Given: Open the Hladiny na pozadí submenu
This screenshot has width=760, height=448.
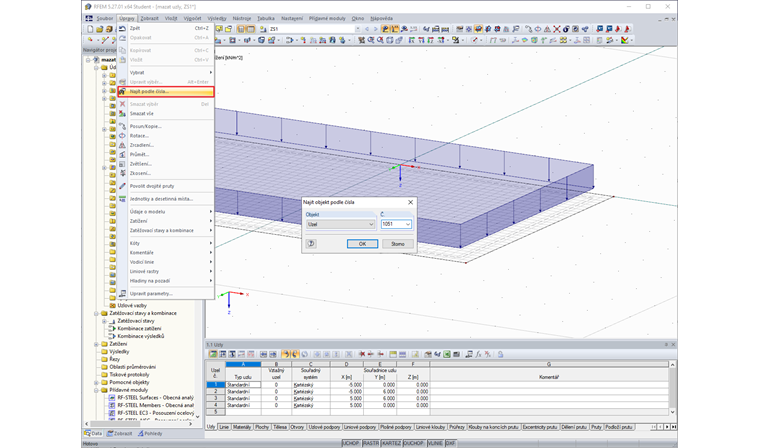Looking at the screenshot, I should [x=166, y=281].
